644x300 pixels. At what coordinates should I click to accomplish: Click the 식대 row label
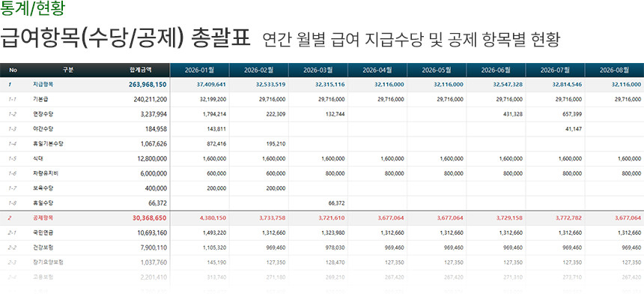coord(38,159)
